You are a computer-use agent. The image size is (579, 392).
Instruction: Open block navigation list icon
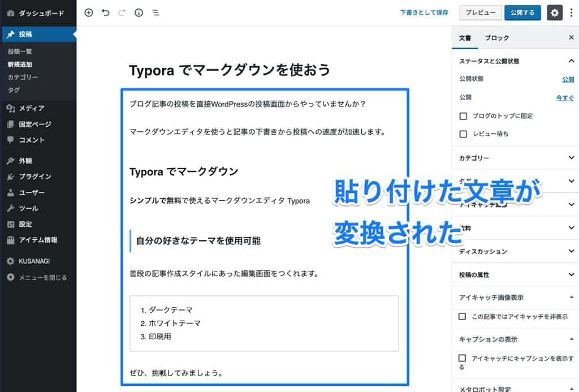[x=156, y=12]
